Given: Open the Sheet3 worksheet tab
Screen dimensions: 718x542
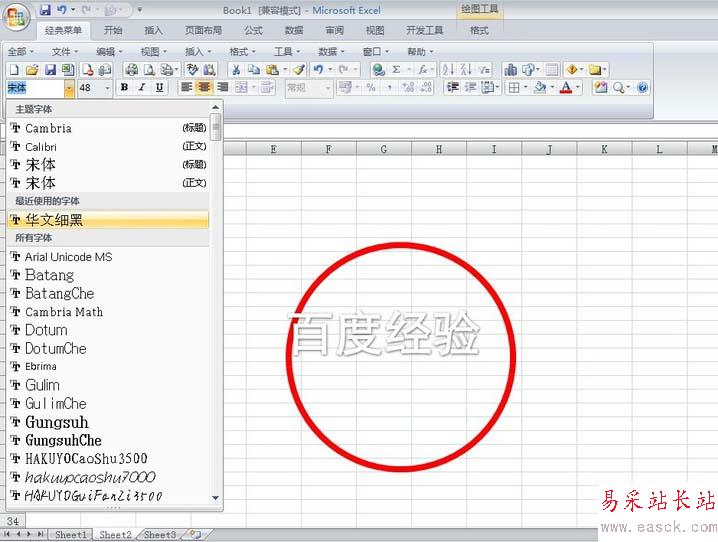Looking at the screenshot, I should tap(160, 535).
